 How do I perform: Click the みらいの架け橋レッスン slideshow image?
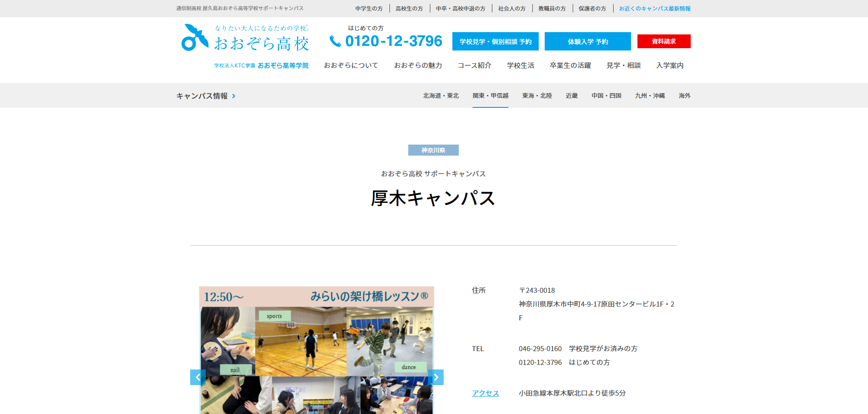point(316,349)
